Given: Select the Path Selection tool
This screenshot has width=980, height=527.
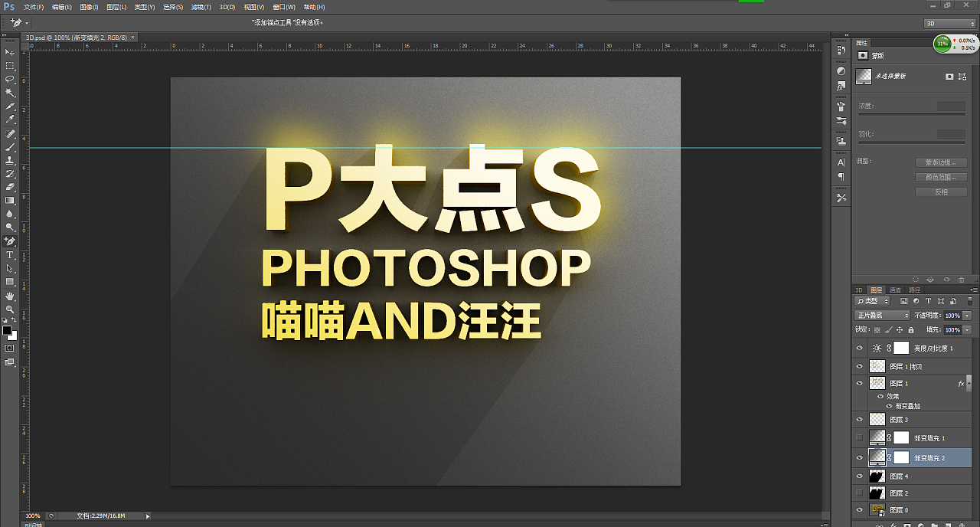Looking at the screenshot, I should click(10, 268).
